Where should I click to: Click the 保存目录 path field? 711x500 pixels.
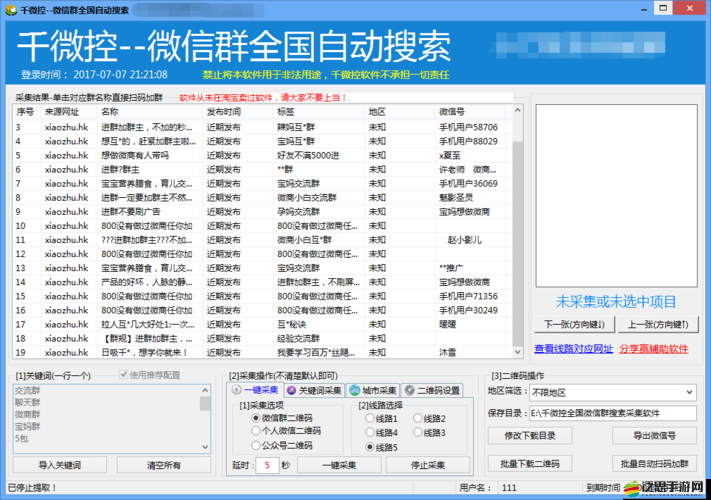(613, 413)
